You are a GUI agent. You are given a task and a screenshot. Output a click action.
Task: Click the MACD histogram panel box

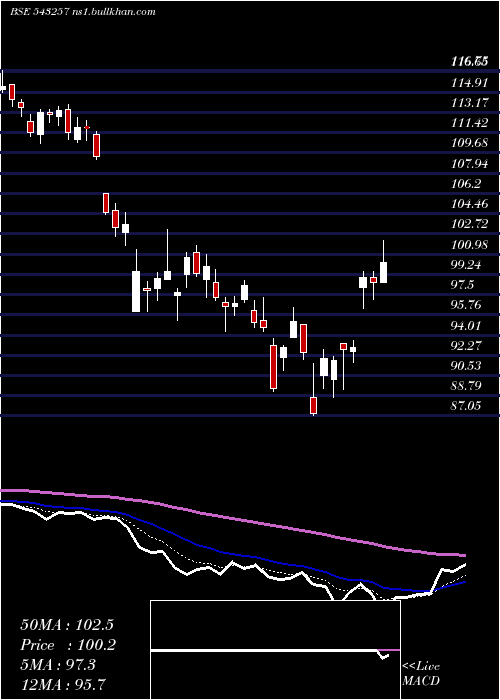[x=275, y=650]
